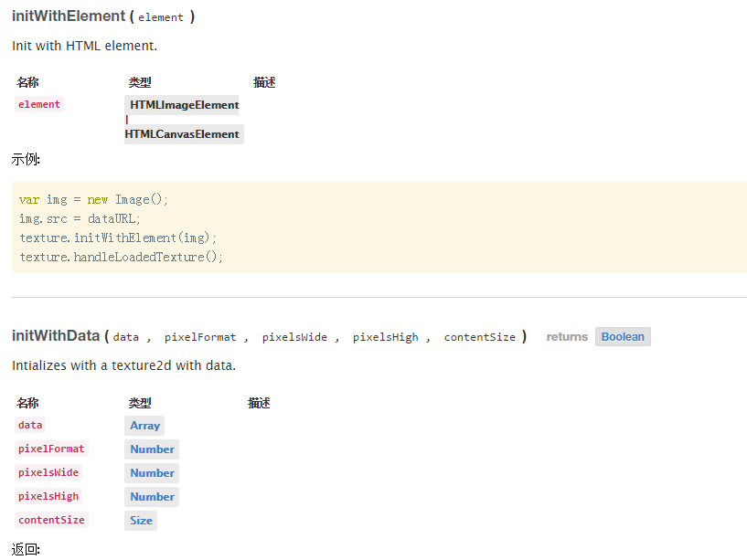747x560 pixels.
Task: Open the Array type link
Action: [144, 426]
